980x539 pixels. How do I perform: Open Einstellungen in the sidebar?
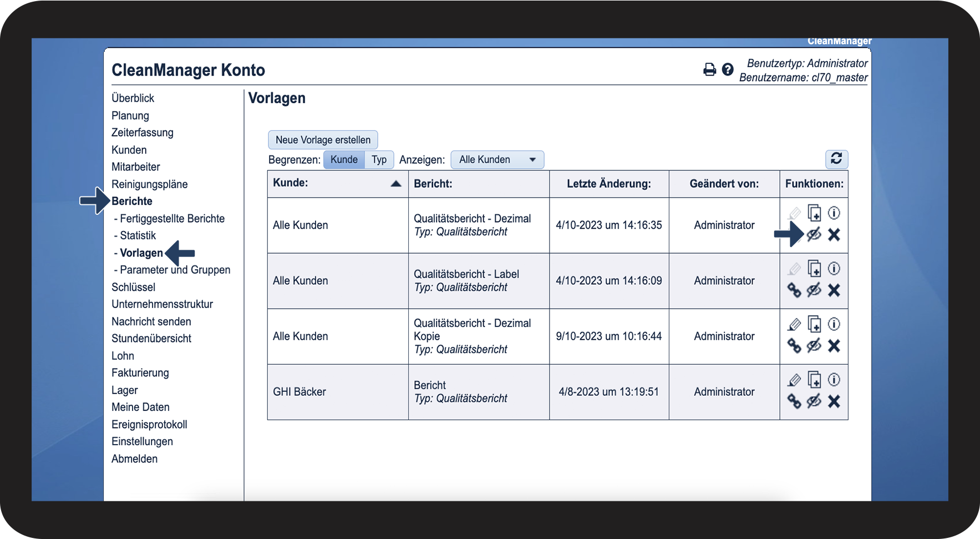(143, 441)
